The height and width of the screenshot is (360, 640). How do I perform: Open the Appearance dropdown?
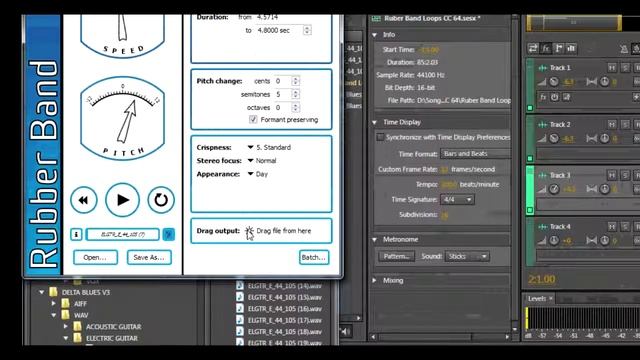coord(258,174)
